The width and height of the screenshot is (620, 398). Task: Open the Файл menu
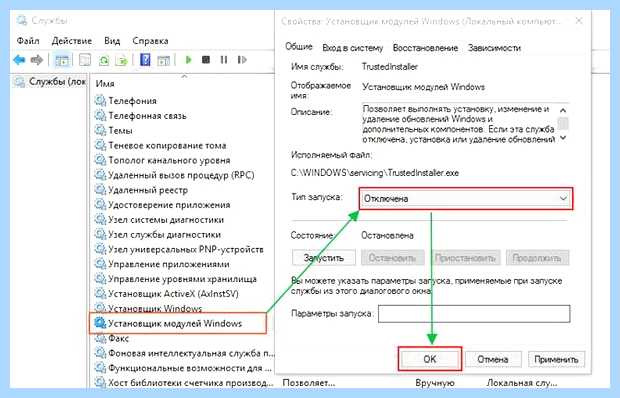(x=28, y=41)
